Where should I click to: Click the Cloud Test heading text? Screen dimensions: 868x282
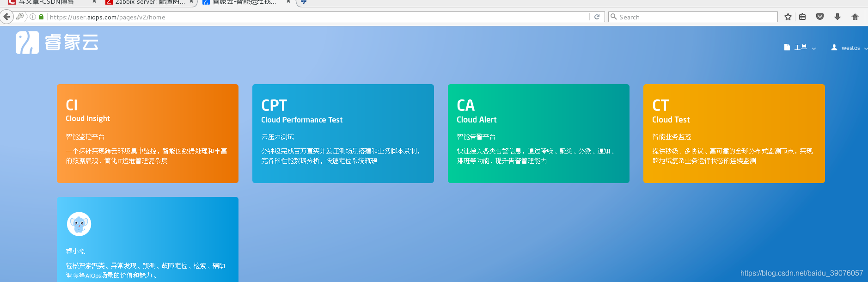(x=671, y=120)
